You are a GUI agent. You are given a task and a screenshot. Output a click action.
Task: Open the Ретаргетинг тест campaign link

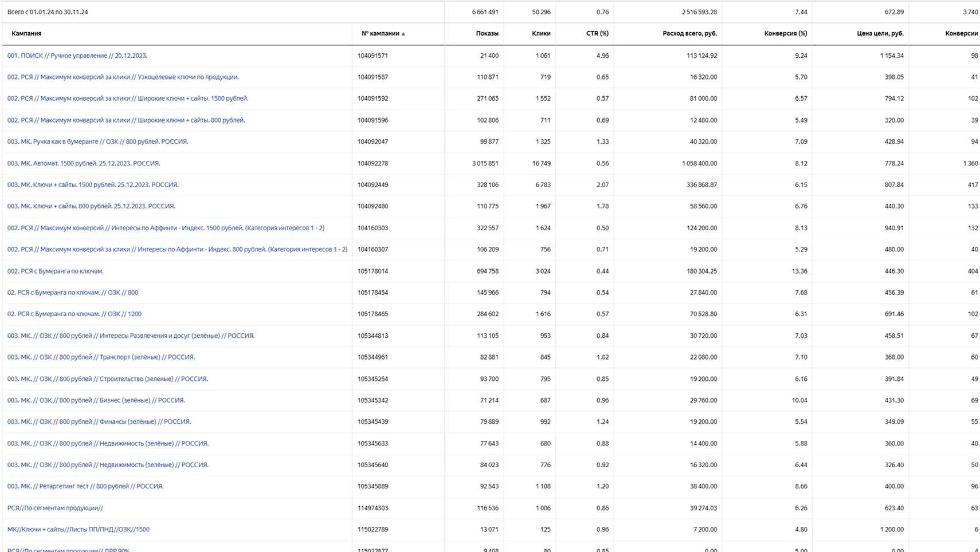tap(85, 486)
